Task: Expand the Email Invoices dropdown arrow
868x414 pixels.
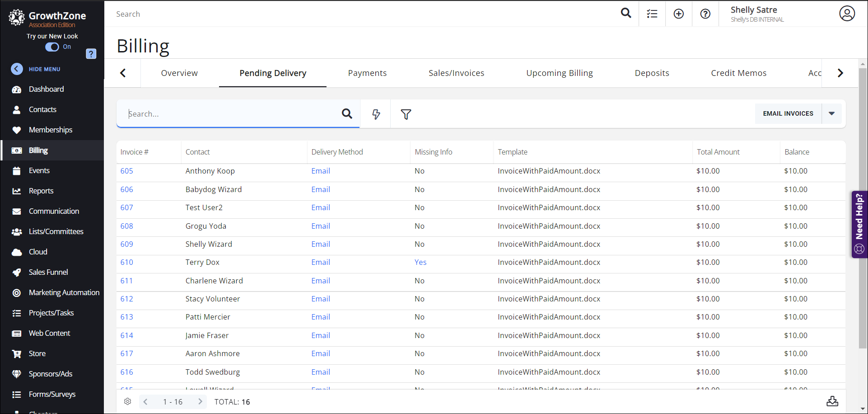Action: [831, 114]
